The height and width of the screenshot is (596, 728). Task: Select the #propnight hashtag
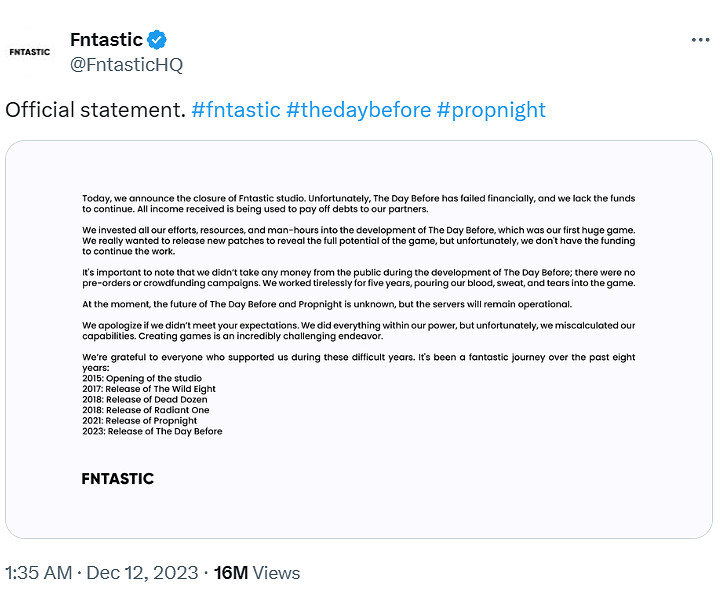click(491, 110)
